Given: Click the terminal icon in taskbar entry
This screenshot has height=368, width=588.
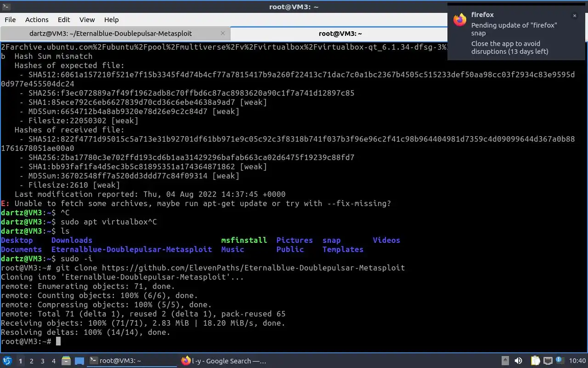Looking at the screenshot, I should [x=93, y=361].
